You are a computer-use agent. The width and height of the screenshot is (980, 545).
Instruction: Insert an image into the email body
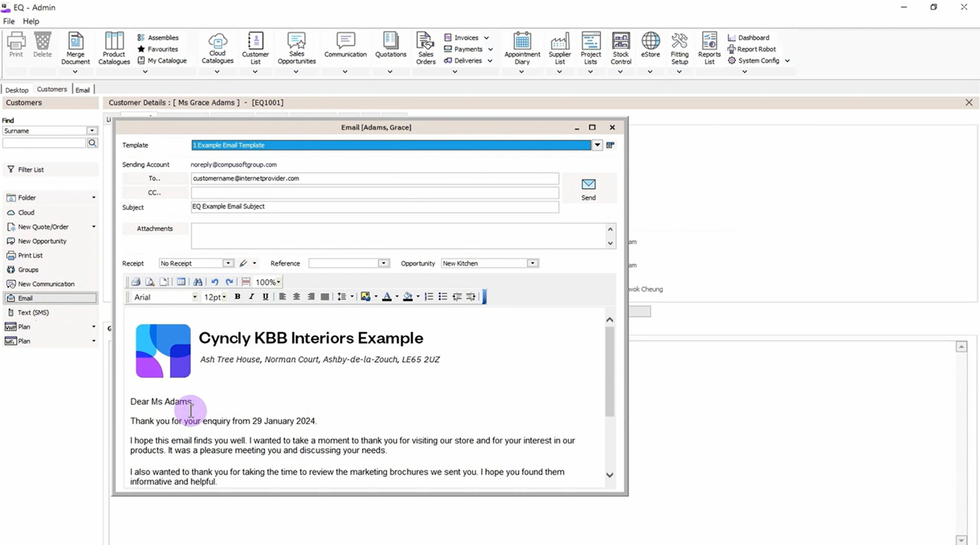pyautogui.click(x=365, y=297)
